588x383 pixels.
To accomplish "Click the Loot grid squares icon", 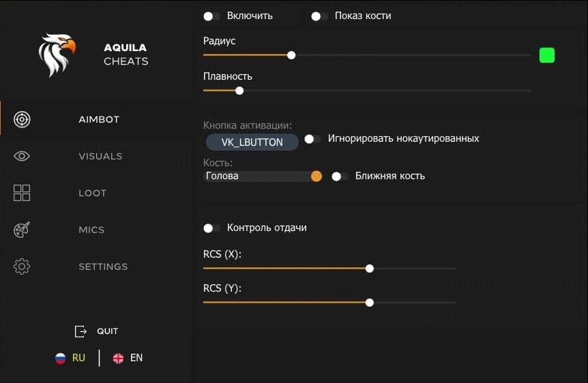I will pos(22,193).
